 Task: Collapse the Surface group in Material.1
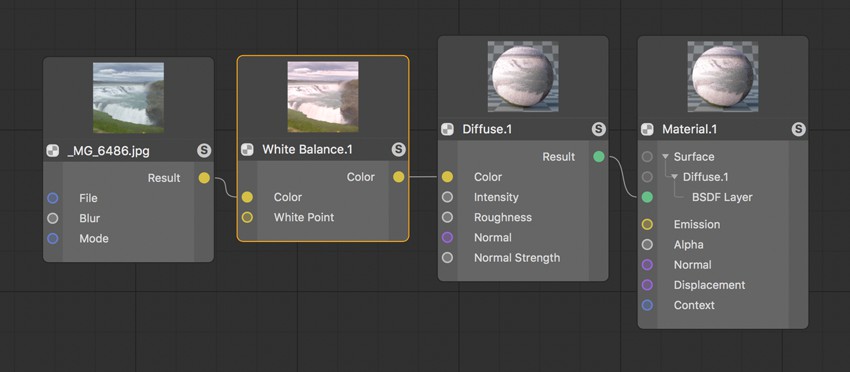[x=666, y=157]
